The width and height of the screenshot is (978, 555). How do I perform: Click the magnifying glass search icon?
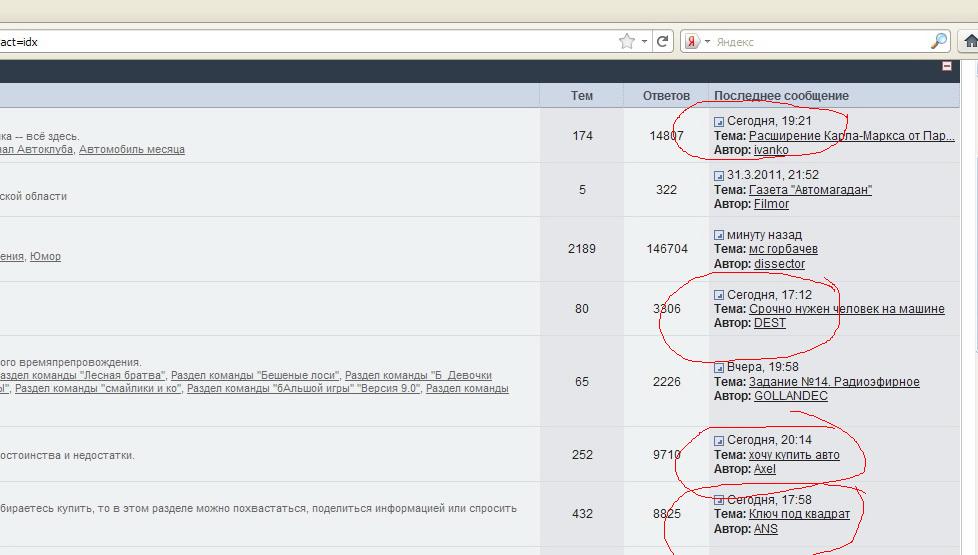tap(938, 41)
